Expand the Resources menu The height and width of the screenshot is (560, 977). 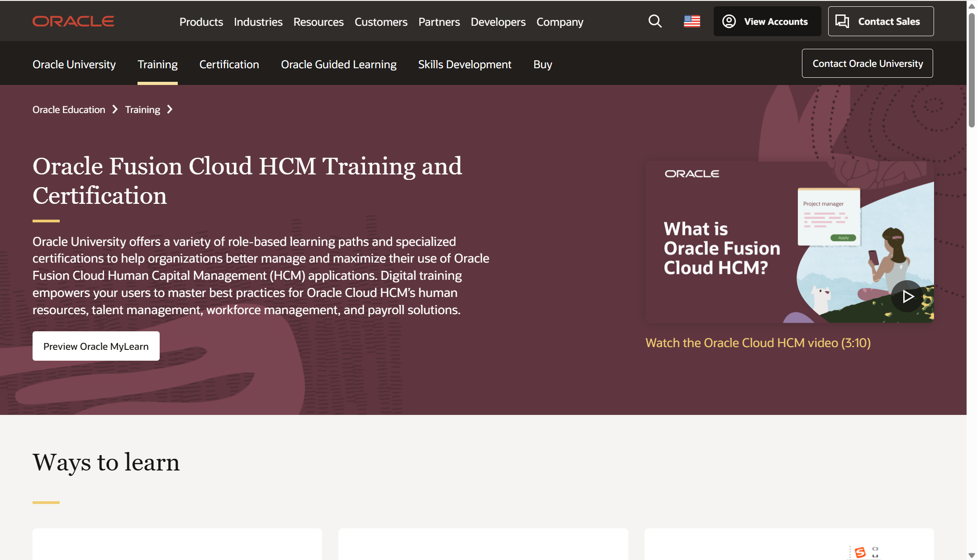coord(318,22)
